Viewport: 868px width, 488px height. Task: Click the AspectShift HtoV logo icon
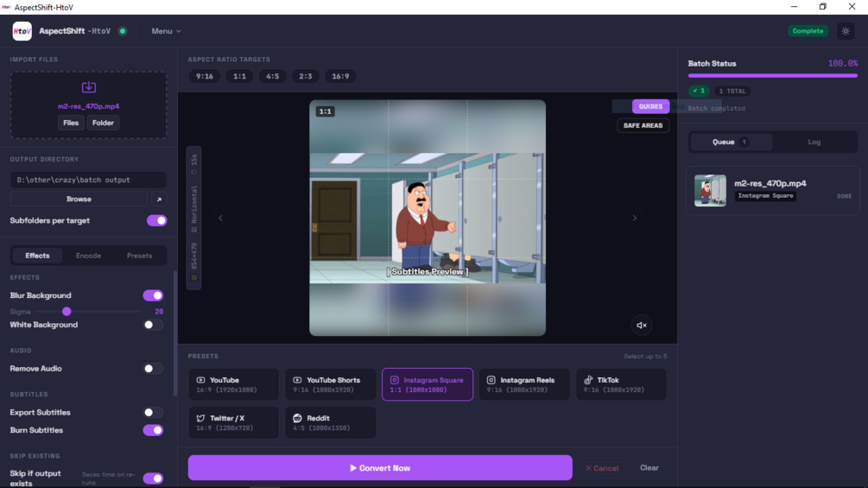coord(22,31)
